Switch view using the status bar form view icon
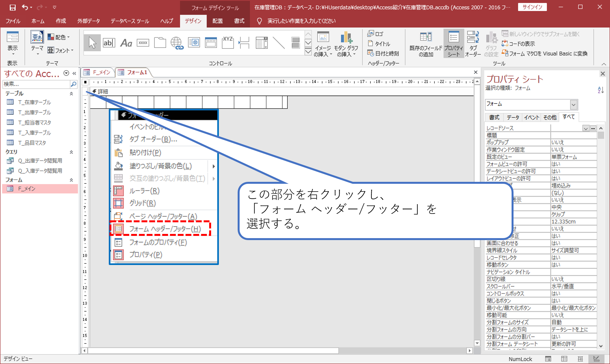Screen dimensions: 610x364 pyautogui.click(x=548, y=359)
